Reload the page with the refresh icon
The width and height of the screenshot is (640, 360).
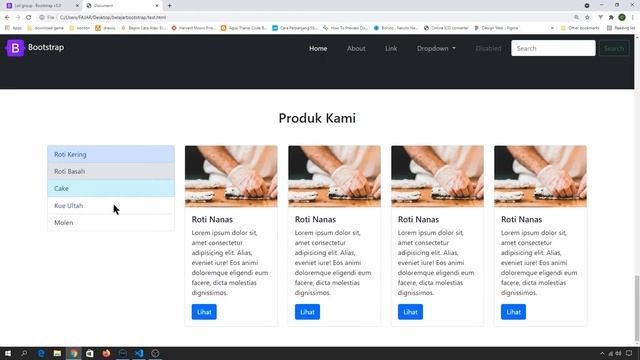coord(29,18)
